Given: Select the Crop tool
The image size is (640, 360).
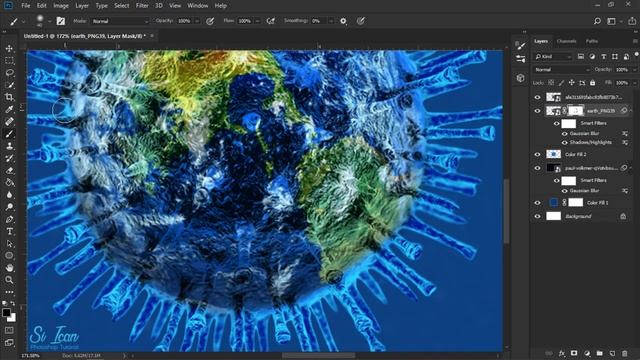Looking at the screenshot, I should pyautogui.click(x=9, y=97).
